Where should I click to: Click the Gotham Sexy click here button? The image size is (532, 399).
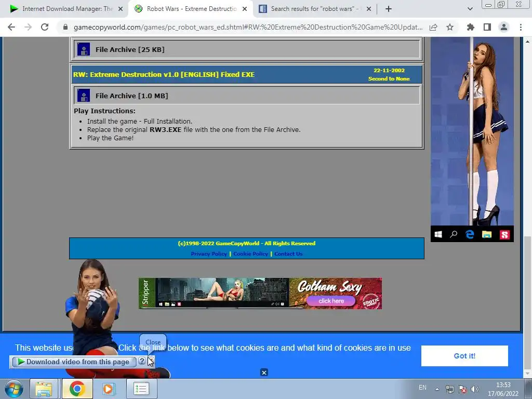click(x=331, y=301)
